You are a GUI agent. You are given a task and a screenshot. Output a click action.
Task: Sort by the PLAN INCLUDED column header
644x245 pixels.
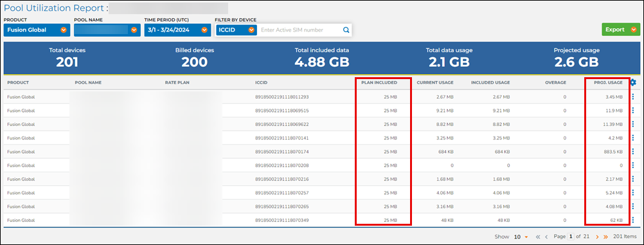(x=379, y=82)
